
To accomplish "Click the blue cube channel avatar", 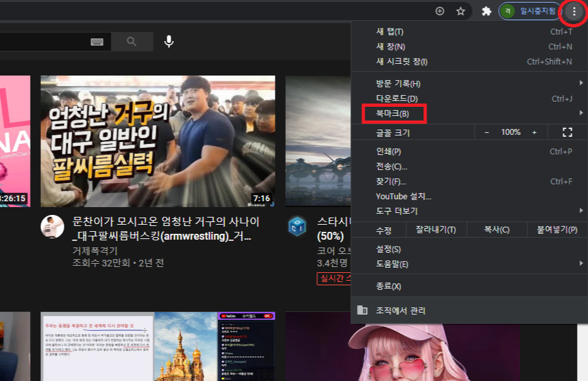I will pyautogui.click(x=298, y=227).
